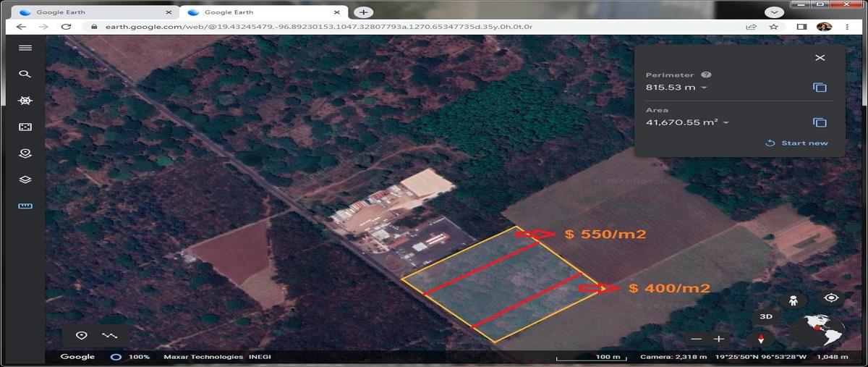The width and height of the screenshot is (868, 367).
Task: Click the Search magnifier icon in sidebar
Action: click(25, 74)
